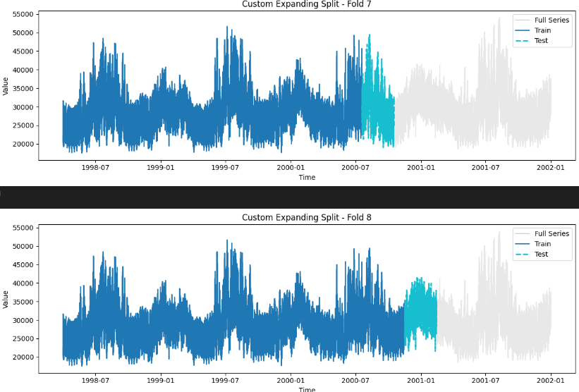Select Test legend entry in Fold 7 plot

[541, 41]
